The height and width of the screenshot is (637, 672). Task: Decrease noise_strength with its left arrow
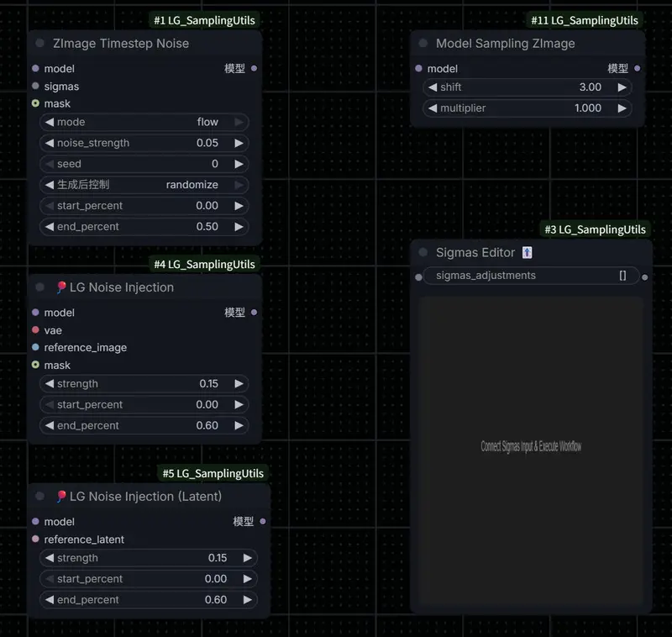point(48,143)
